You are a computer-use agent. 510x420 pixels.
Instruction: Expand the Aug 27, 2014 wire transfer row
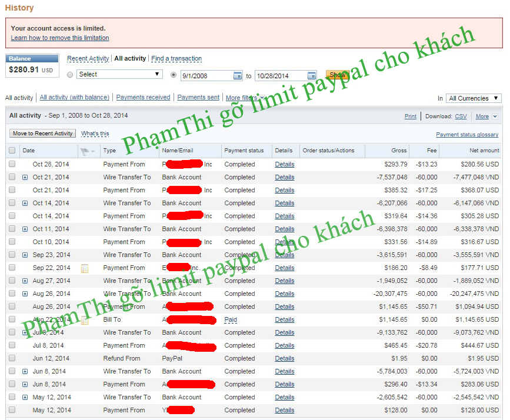[25, 281]
